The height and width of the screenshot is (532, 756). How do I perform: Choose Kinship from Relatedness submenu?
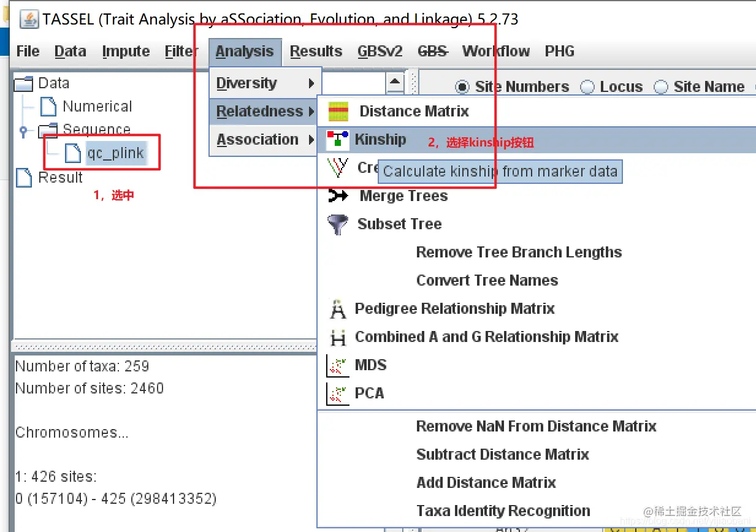[x=536, y=140]
